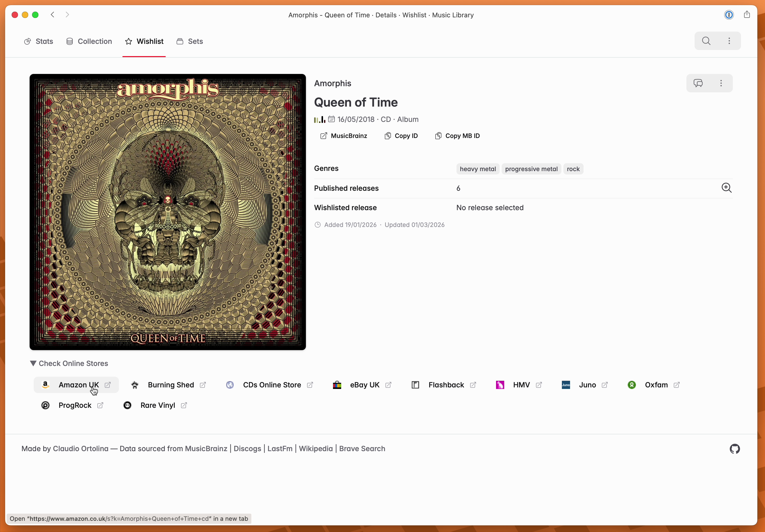The image size is (765, 532).
Task: Click the HMV pink logo icon
Action: click(500, 385)
